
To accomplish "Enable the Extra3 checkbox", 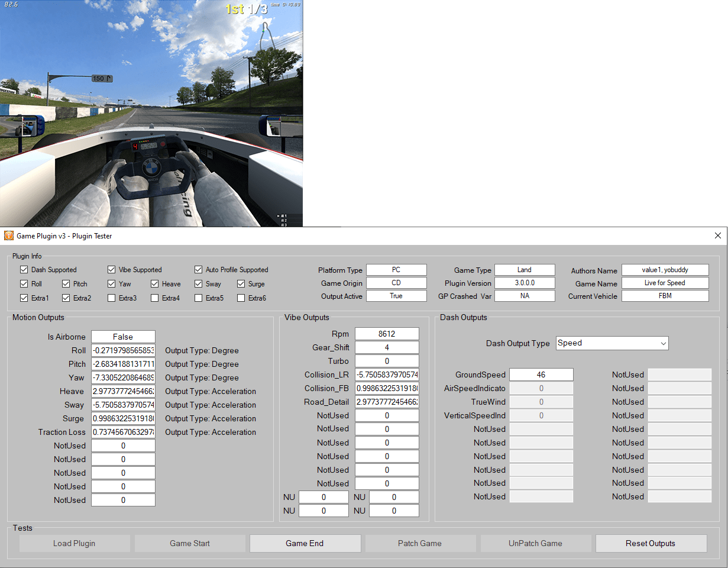I will [110, 298].
